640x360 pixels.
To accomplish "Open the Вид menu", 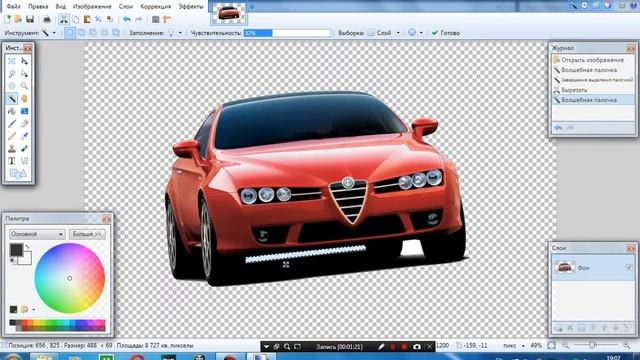I will pos(60,7).
